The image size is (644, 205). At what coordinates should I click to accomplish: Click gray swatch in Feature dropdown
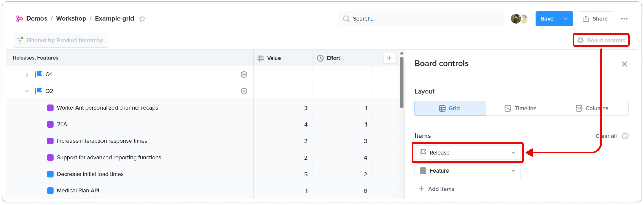coord(423,171)
